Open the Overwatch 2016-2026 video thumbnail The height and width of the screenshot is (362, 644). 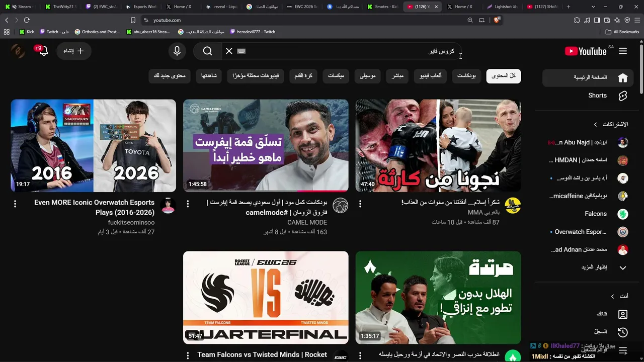[x=94, y=146]
